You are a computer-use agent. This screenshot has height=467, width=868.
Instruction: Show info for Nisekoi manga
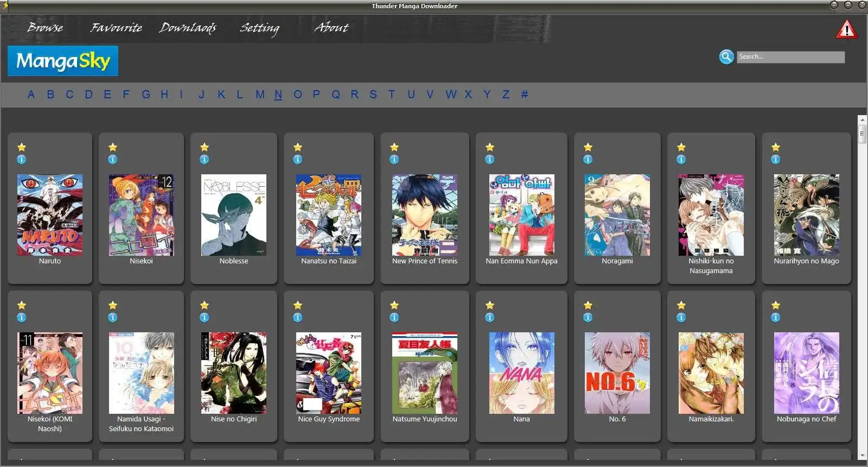[x=113, y=160]
